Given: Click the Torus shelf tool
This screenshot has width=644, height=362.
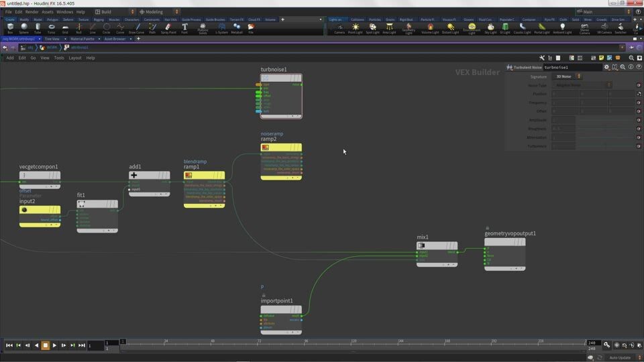Looking at the screenshot, I should pyautogui.click(x=52, y=28).
